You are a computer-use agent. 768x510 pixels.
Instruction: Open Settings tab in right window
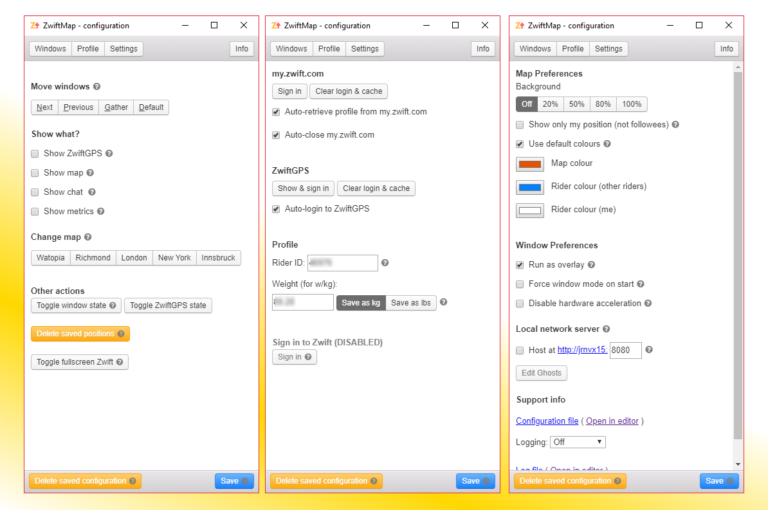[608, 49]
